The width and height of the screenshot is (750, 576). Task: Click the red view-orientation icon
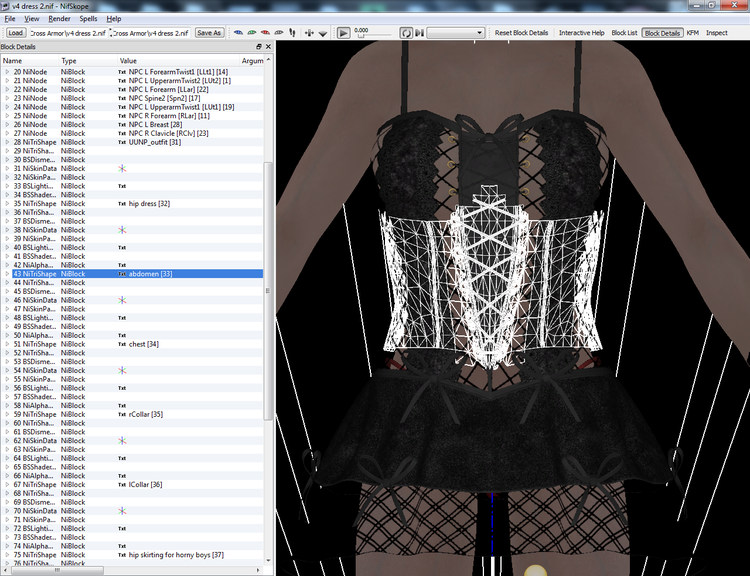(x=265, y=33)
